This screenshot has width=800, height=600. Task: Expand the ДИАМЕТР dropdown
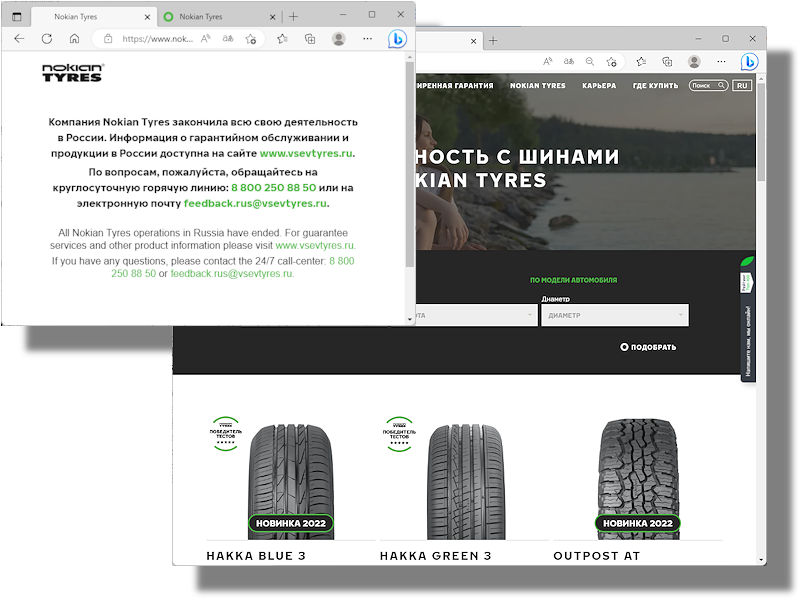615,315
